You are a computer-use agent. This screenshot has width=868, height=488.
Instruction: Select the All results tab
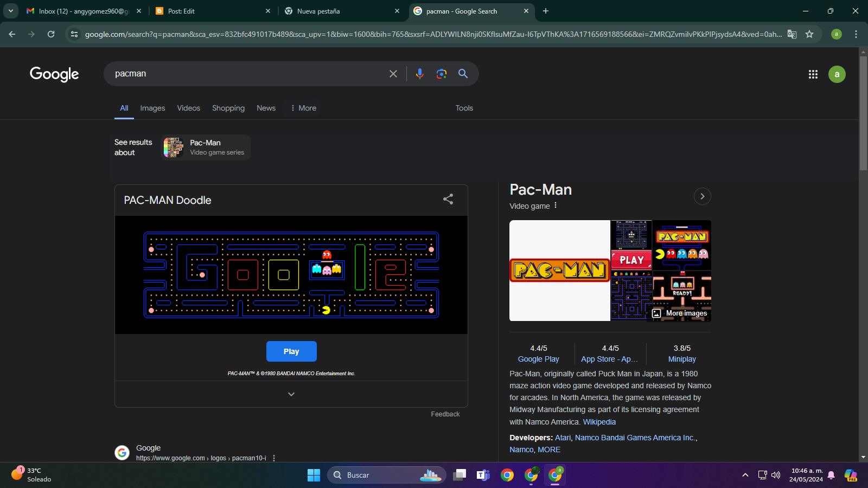[x=124, y=108]
